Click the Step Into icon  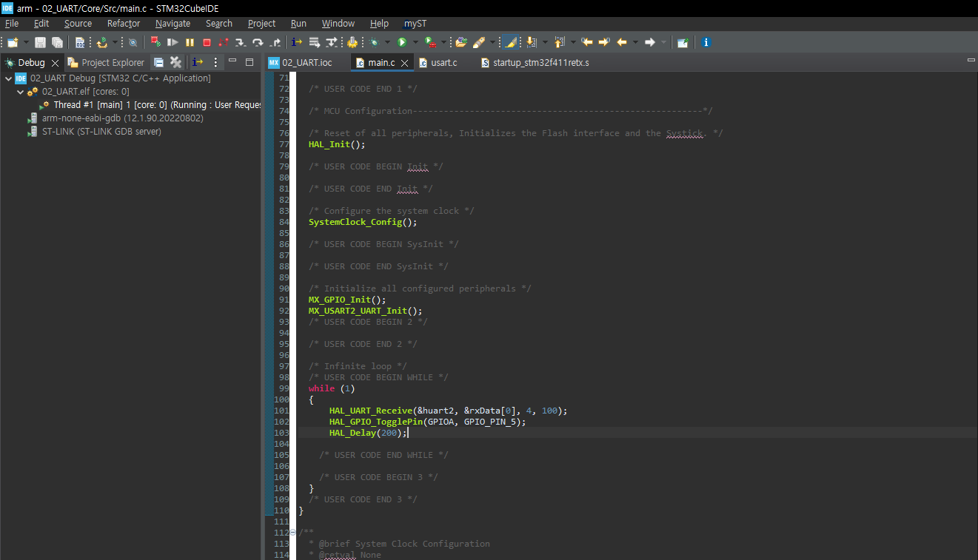241,43
